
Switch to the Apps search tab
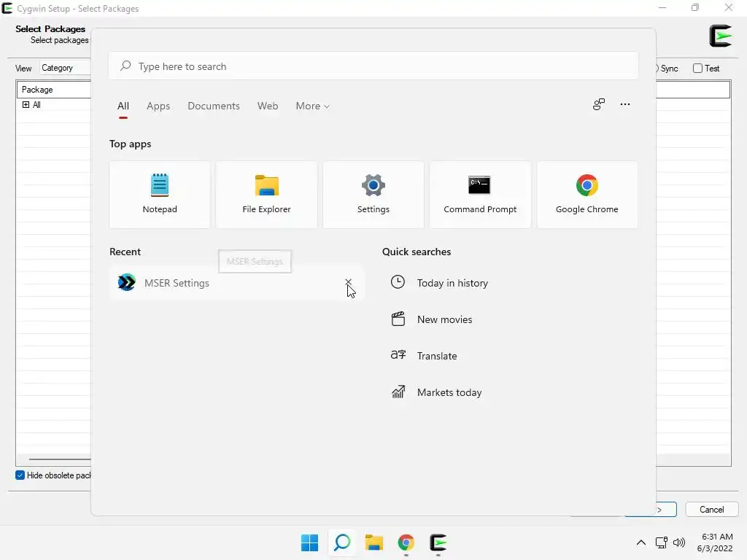(158, 106)
